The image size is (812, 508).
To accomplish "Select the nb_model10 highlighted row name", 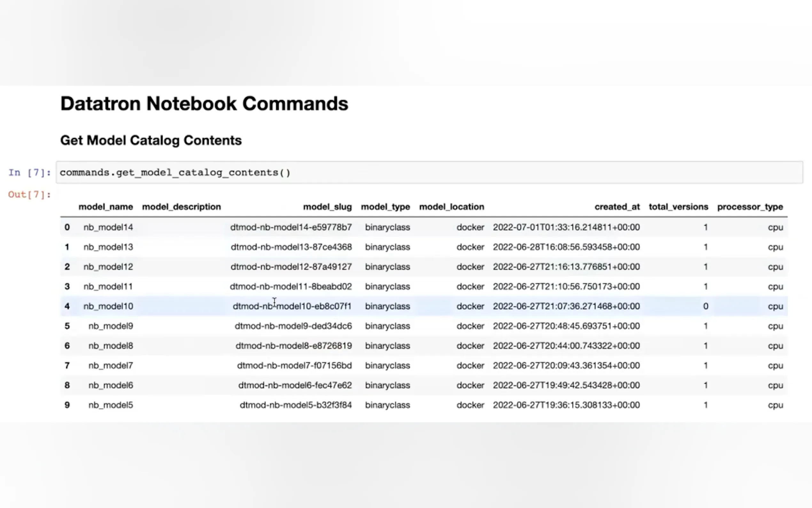I will point(108,306).
